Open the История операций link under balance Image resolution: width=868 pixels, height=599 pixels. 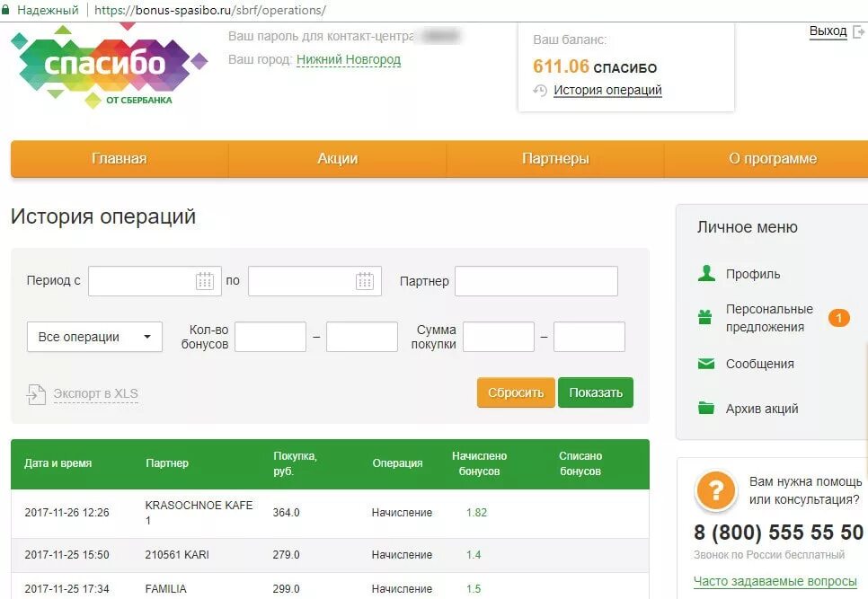tap(607, 90)
